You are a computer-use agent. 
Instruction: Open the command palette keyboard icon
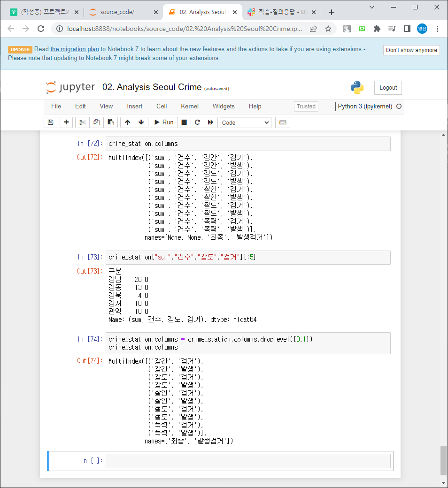click(283, 122)
